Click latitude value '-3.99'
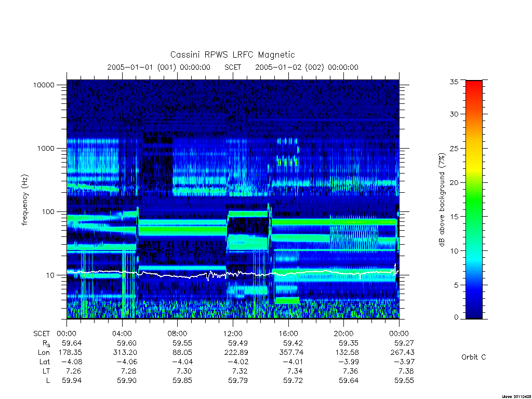Viewport: 532px width, 399px height. tap(349, 362)
